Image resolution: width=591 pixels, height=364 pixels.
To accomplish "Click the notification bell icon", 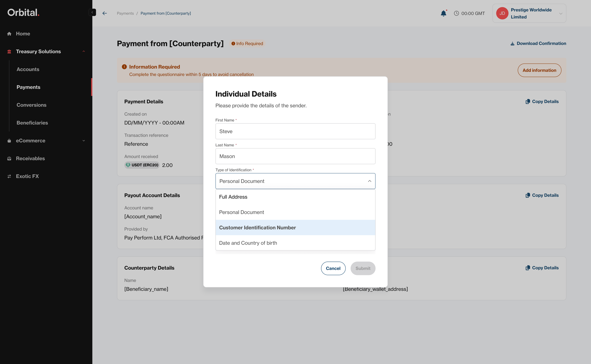I will tap(443, 13).
